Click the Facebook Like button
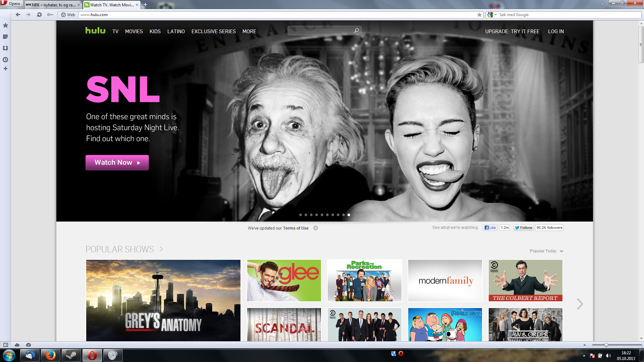Image resolution: width=644 pixels, height=362 pixels. (x=490, y=228)
